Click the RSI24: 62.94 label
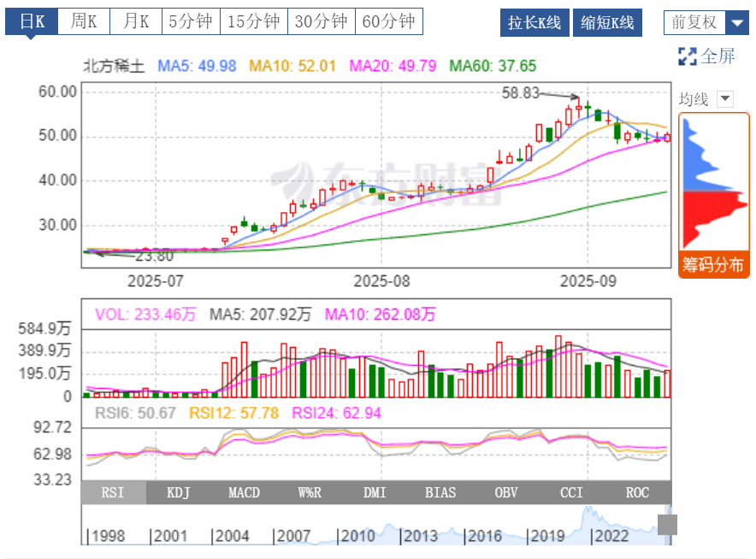The height and width of the screenshot is (559, 756). 337,413
